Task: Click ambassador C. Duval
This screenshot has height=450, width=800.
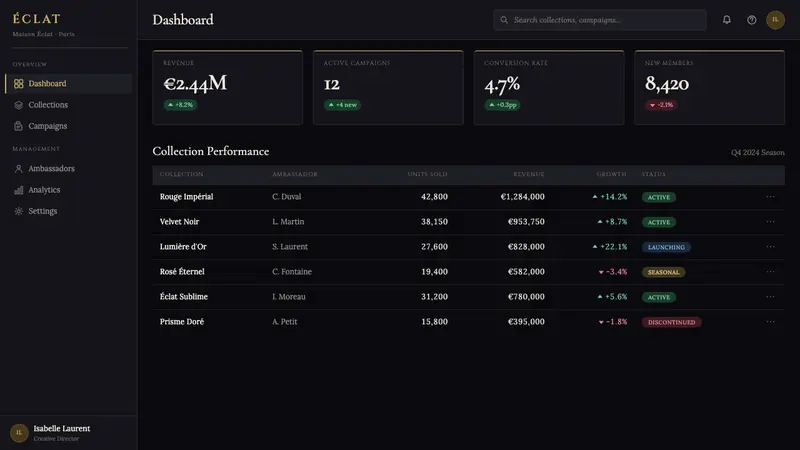Action: (x=286, y=196)
